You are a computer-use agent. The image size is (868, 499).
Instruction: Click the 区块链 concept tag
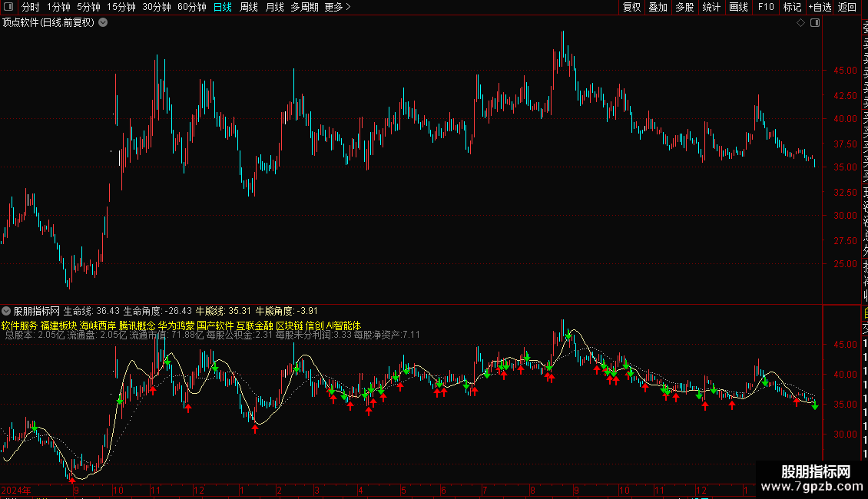click(x=290, y=326)
